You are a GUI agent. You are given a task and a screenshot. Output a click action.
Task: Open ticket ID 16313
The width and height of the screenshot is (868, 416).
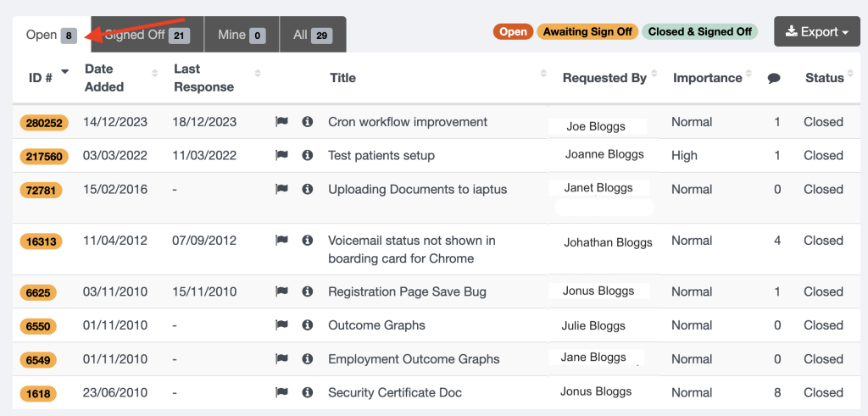[x=42, y=241]
